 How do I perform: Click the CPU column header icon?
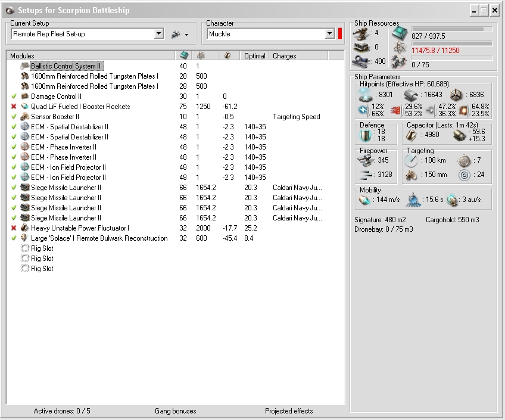(184, 55)
